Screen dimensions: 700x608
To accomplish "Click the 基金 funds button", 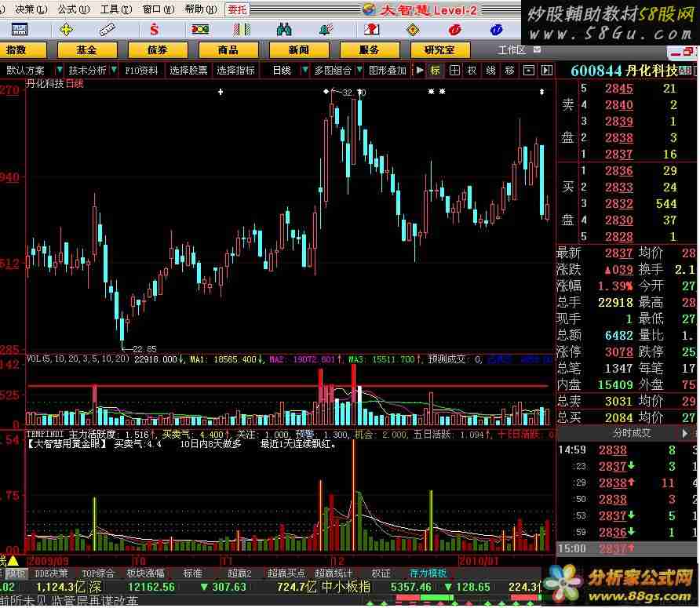I will (x=87, y=50).
